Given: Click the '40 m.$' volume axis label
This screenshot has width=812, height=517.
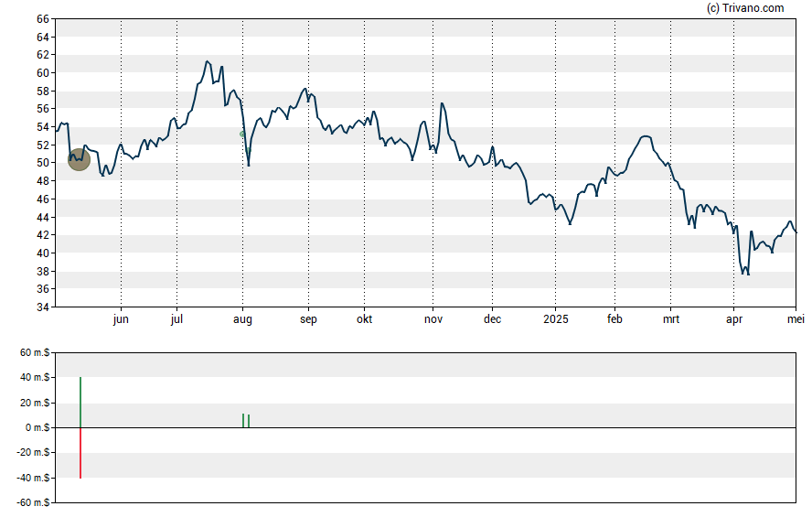Looking at the screenshot, I should coord(35,378).
